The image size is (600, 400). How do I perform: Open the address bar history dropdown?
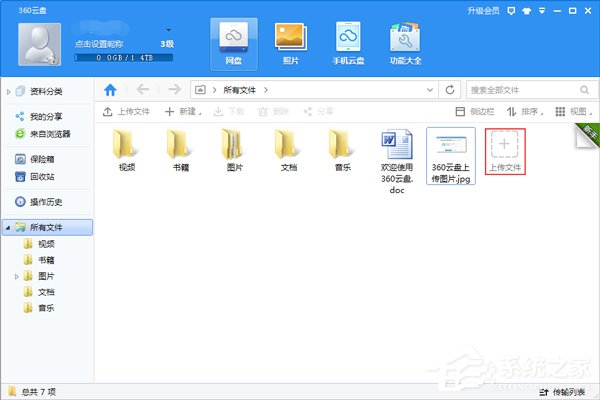[x=430, y=90]
